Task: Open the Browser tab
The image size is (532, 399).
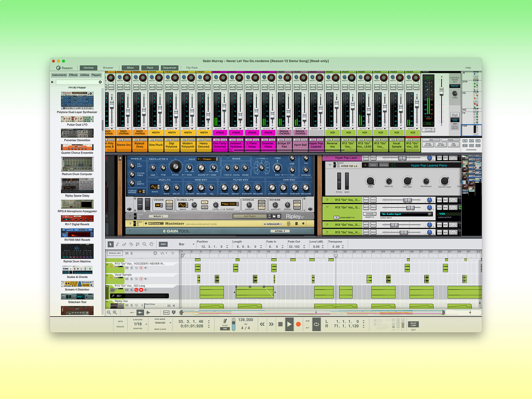Action: (108, 68)
